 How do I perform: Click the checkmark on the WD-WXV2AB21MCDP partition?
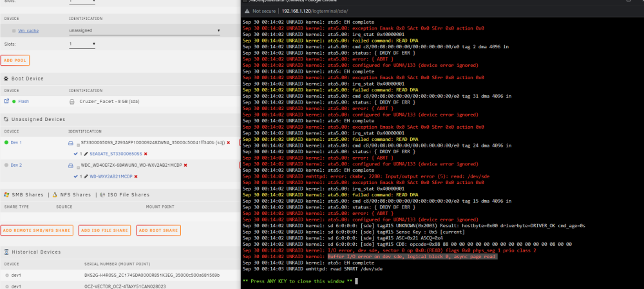click(75, 176)
